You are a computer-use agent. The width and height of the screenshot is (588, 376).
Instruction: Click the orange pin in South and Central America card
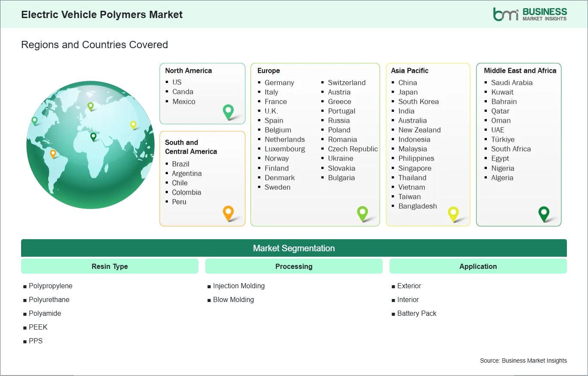(228, 213)
